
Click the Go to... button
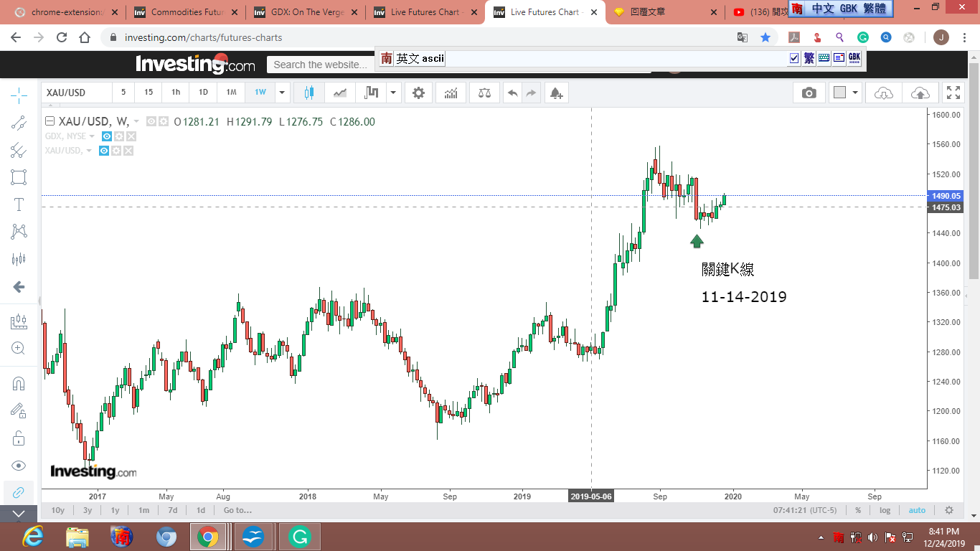click(237, 510)
